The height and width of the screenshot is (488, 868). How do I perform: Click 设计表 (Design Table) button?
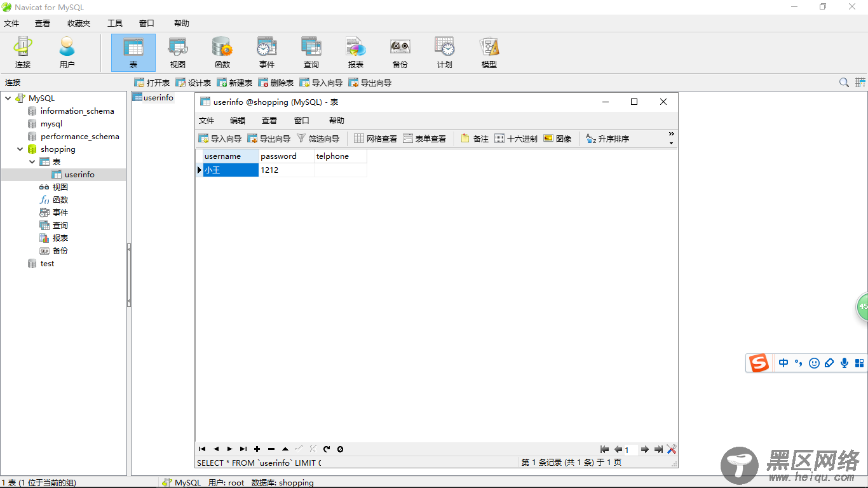(x=193, y=83)
